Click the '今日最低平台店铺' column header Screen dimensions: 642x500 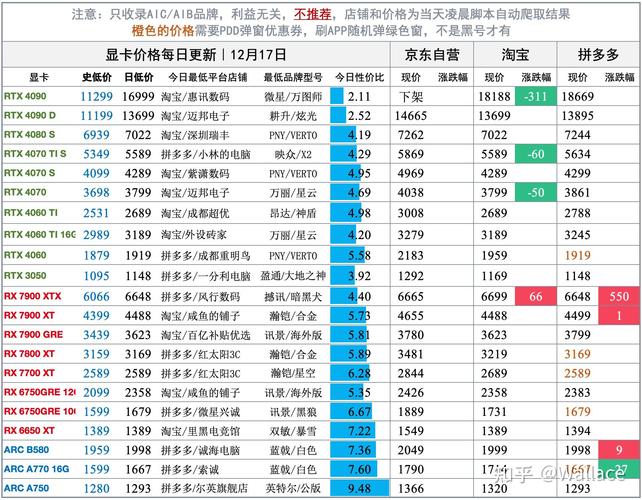tap(208, 77)
